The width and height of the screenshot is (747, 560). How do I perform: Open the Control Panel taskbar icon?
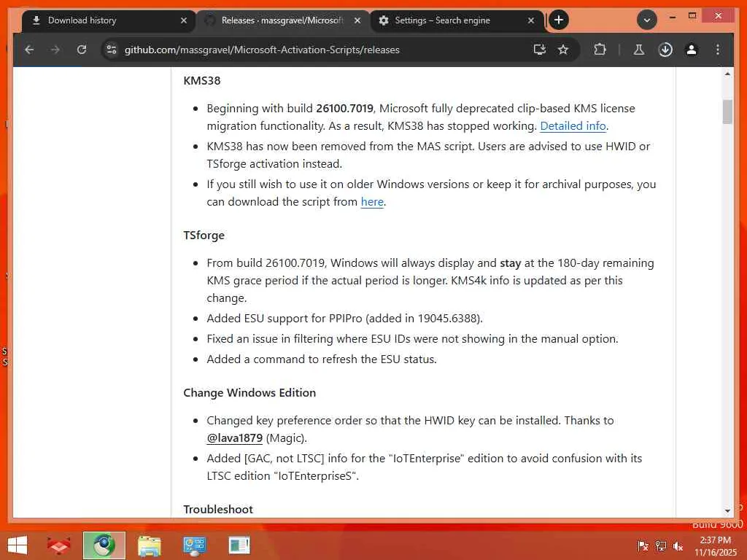(x=194, y=545)
